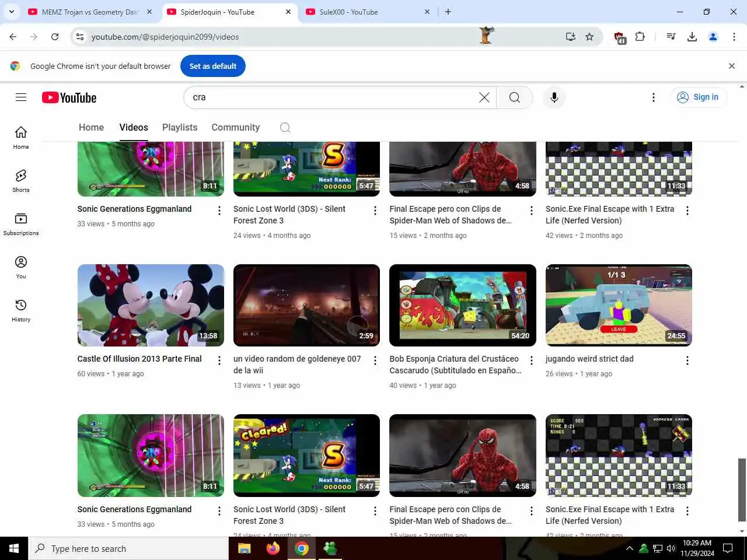This screenshot has width=747, height=560.
Task: Open jugando weird strict dad title link
Action: point(589,359)
